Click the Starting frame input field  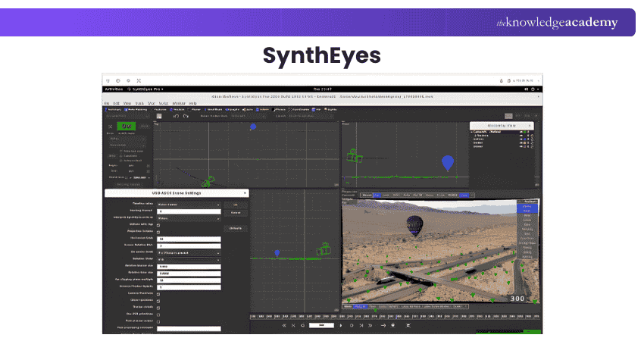pyautogui.click(x=189, y=211)
